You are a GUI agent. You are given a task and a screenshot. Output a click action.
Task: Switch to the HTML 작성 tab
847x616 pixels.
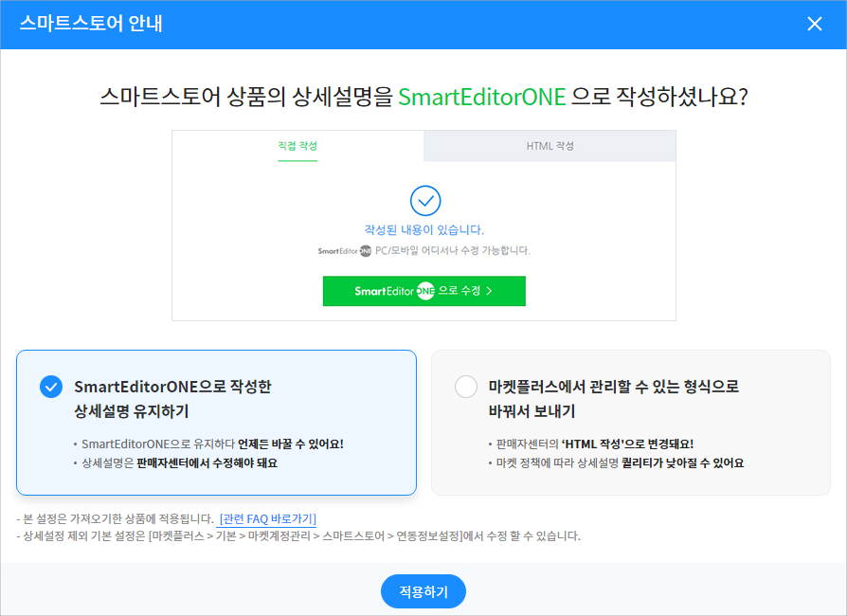pos(550,146)
